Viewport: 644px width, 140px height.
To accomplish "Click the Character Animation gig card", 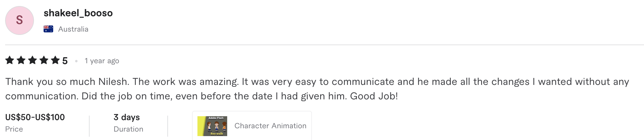I will [x=252, y=126].
